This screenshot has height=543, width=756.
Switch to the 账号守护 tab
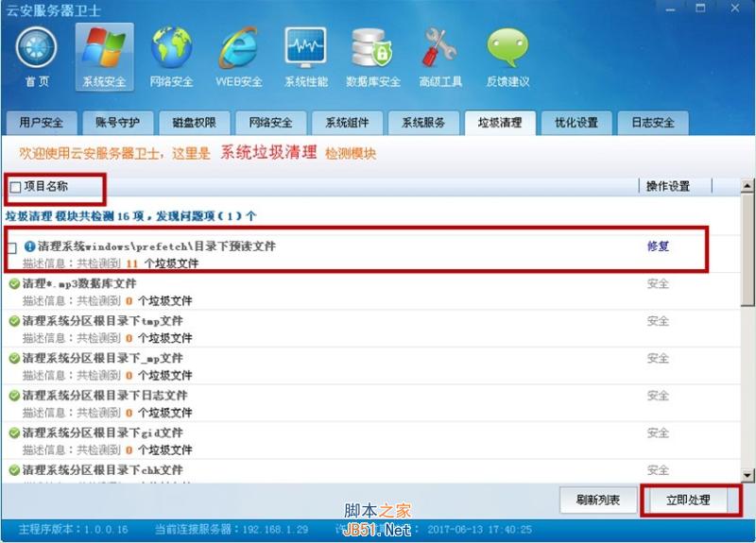[x=117, y=123]
